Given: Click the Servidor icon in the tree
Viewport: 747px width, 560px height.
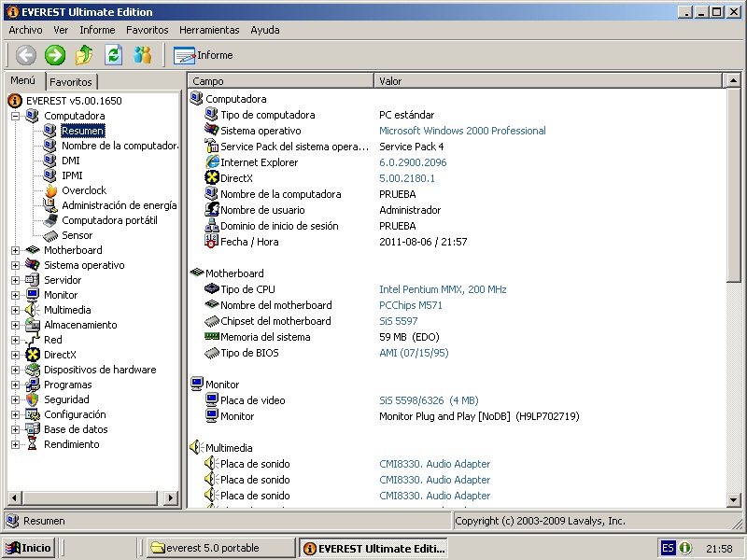Looking at the screenshot, I should [x=33, y=280].
